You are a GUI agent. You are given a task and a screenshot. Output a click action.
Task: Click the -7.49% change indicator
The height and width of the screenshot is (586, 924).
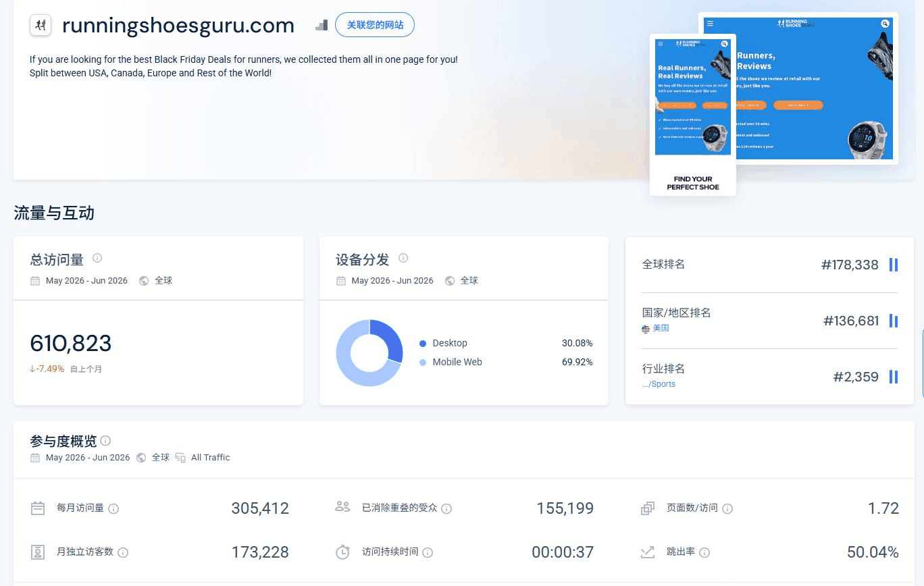[47, 369]
